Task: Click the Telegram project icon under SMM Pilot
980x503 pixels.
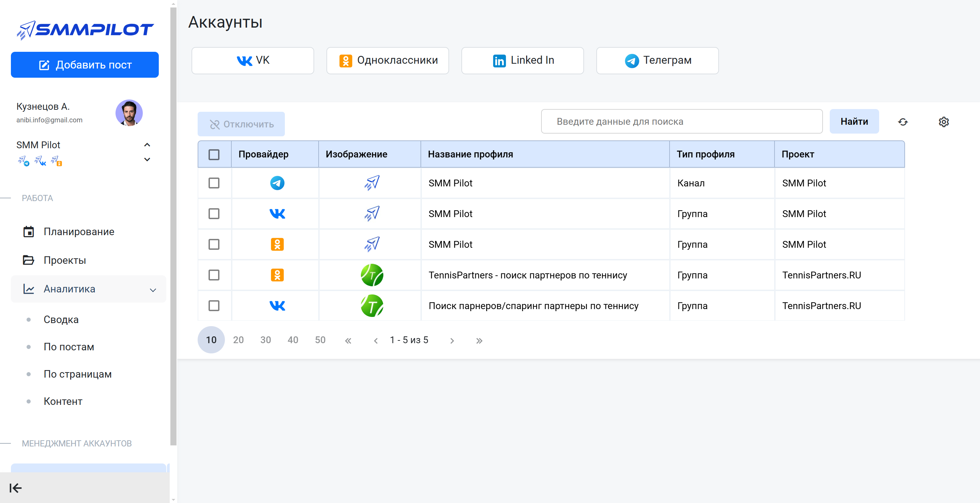Action: [24, 161]
